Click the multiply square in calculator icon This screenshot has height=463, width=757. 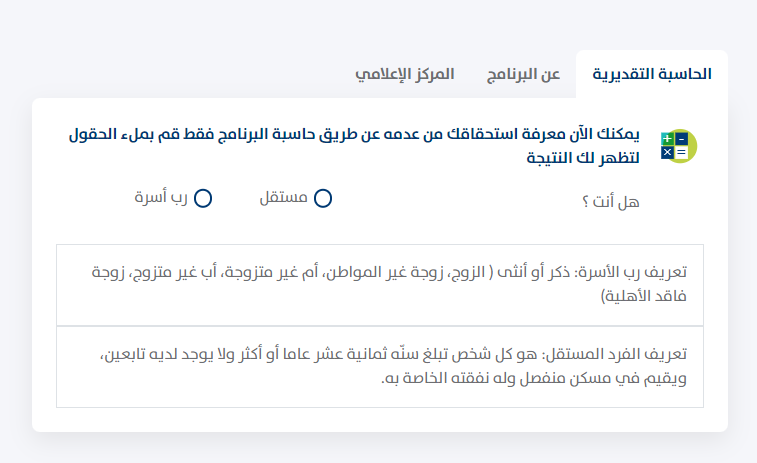667,153
